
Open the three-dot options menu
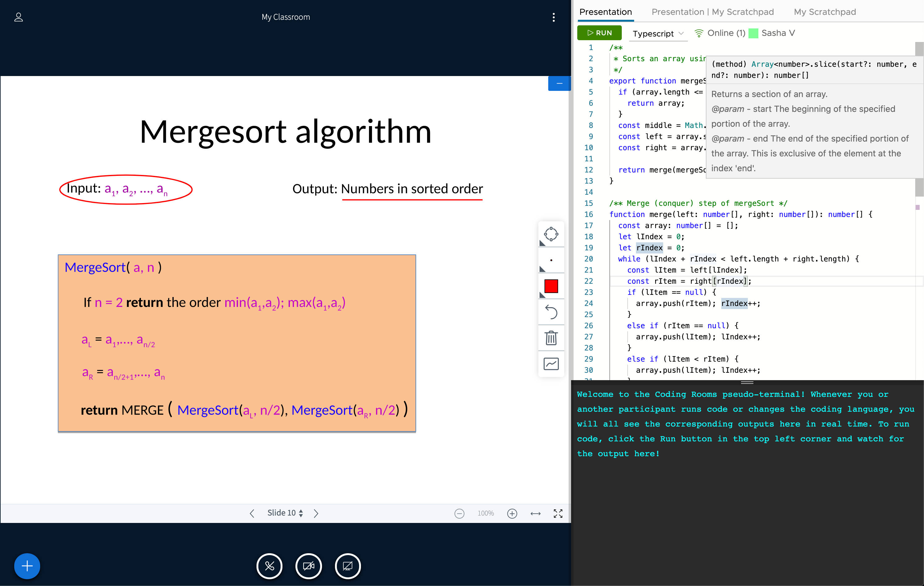pos(554,17)
